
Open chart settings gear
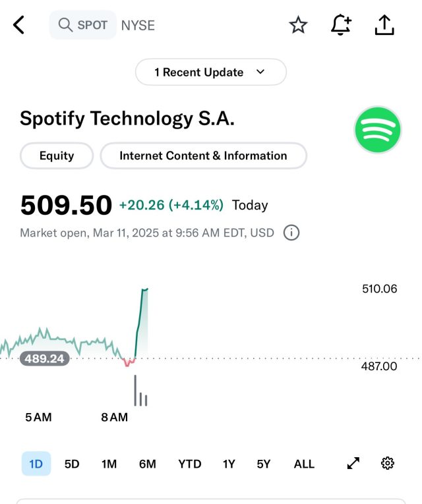[388, 463]
